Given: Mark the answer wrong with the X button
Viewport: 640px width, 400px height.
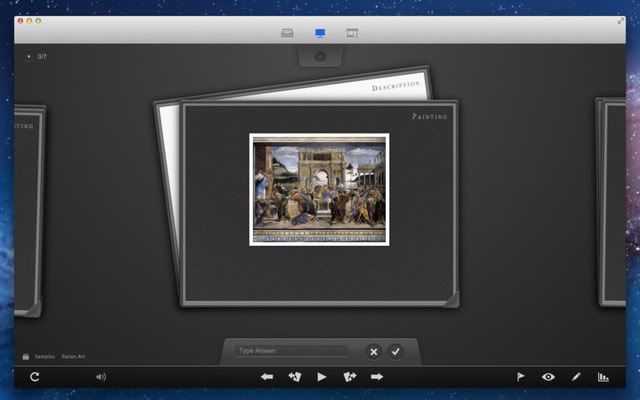Looking at the screenshot, I should pyautogui.click(x=373, y=351).
